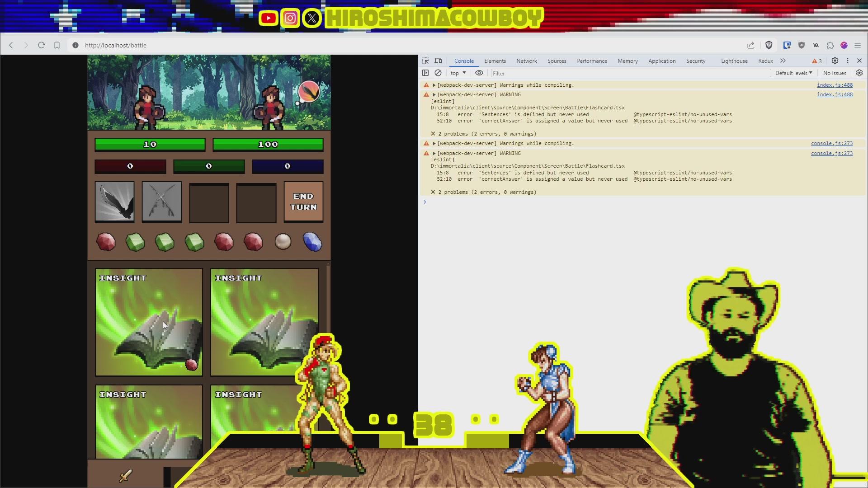Open the Default levels dropdown
This screenshot has width=868, height=488.
(793, 73)
